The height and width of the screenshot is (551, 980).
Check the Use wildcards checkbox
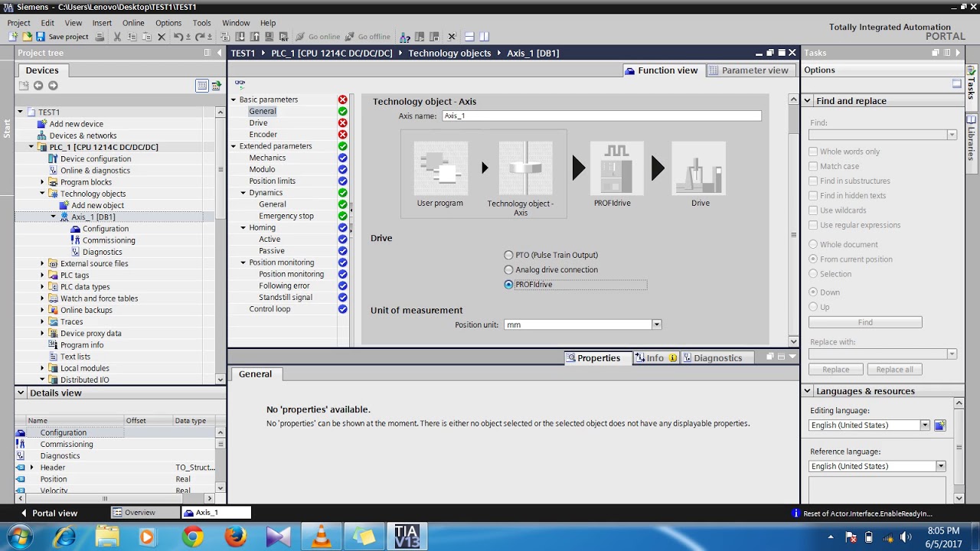813,210
